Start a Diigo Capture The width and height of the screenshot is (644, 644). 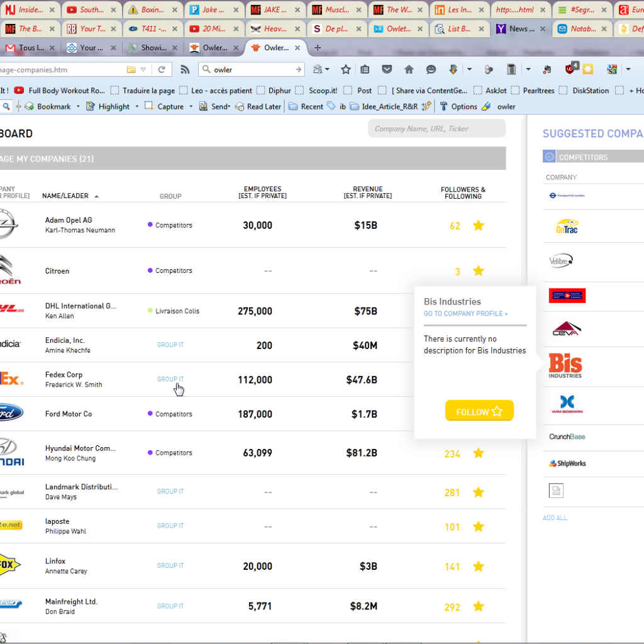(164, 106)
